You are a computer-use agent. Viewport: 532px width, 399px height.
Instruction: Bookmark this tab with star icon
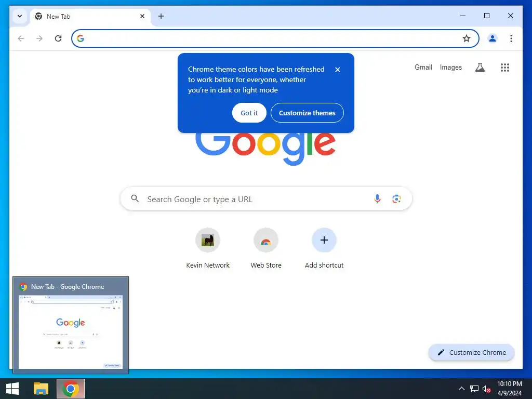467,38
